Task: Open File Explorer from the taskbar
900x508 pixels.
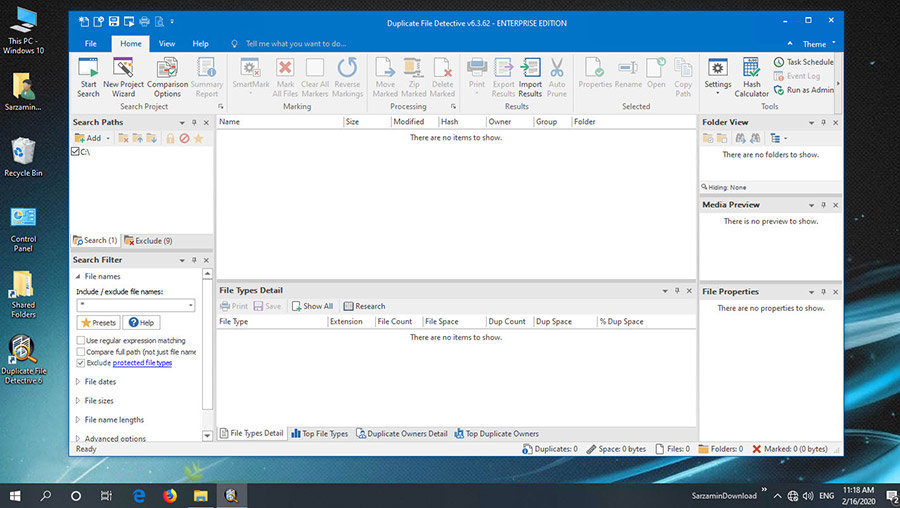Action: click(x=200, y=496)
